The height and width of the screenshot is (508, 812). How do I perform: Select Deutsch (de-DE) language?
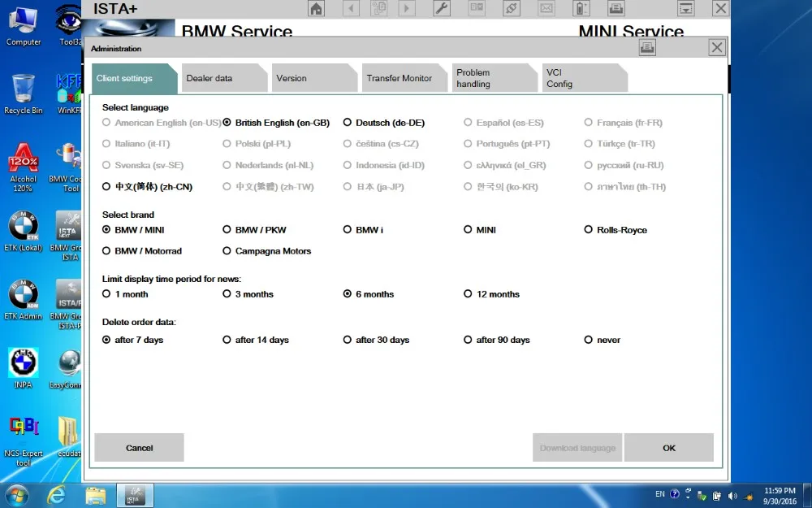click(x=384, y=123)
